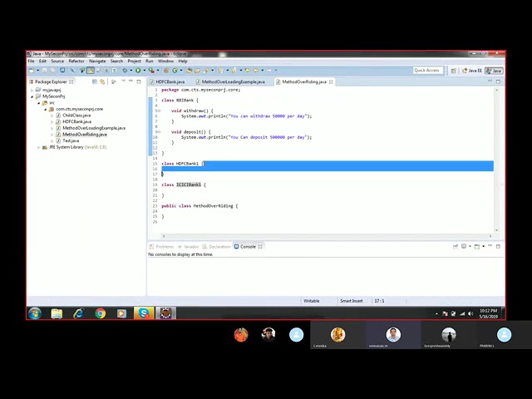Click the New file toolbar icon
532x399 pixels.
(x=31, y=70)
